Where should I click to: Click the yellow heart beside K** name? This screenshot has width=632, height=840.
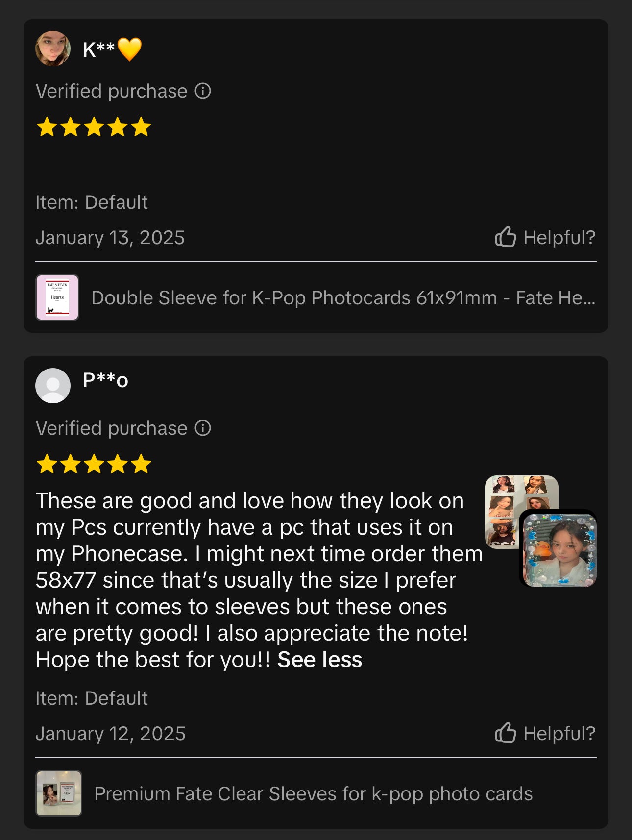pyautogui.click(x=130, y=49)
